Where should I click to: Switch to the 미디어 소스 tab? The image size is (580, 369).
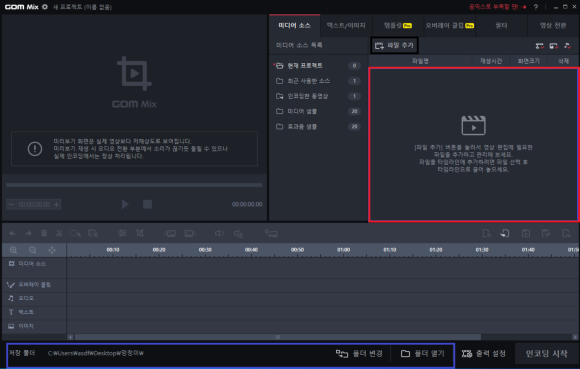294,26
